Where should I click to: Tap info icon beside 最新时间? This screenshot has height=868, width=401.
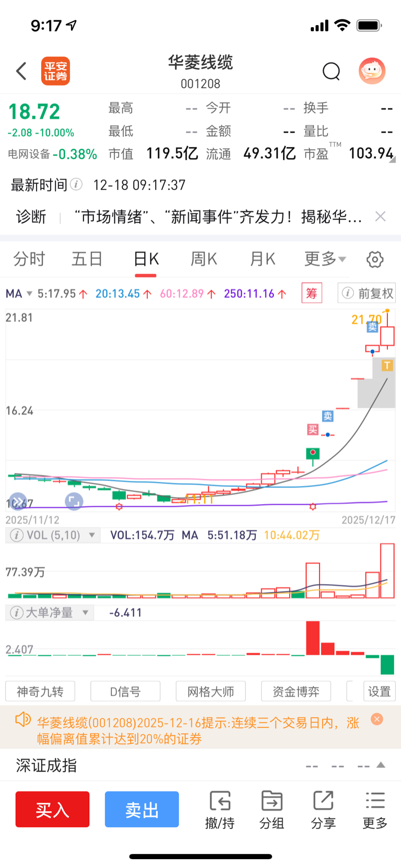click(x=76, y=184)
